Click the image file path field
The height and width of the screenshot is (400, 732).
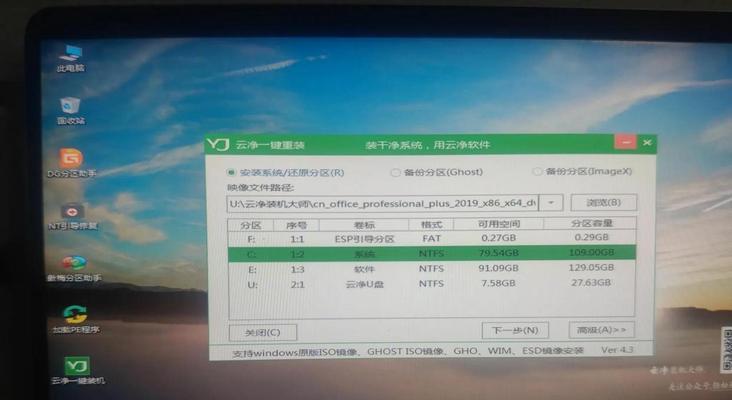click(383, 204)
